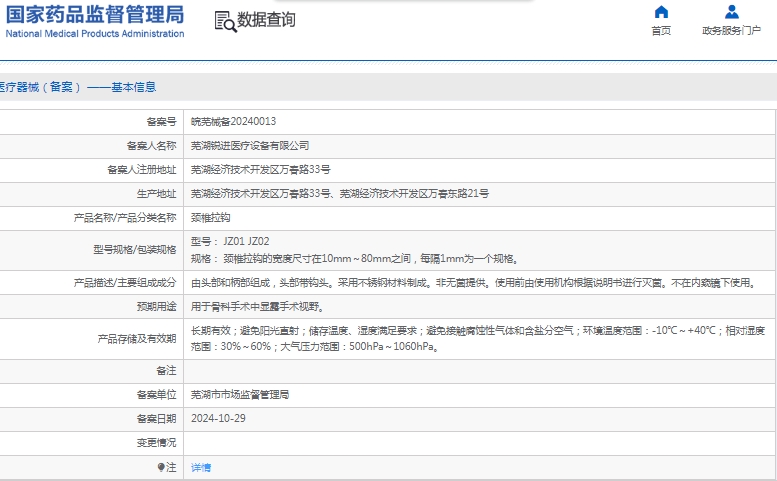
Task: Click the description starting 由头部和柄部组成
Action: tap(475, 283)
